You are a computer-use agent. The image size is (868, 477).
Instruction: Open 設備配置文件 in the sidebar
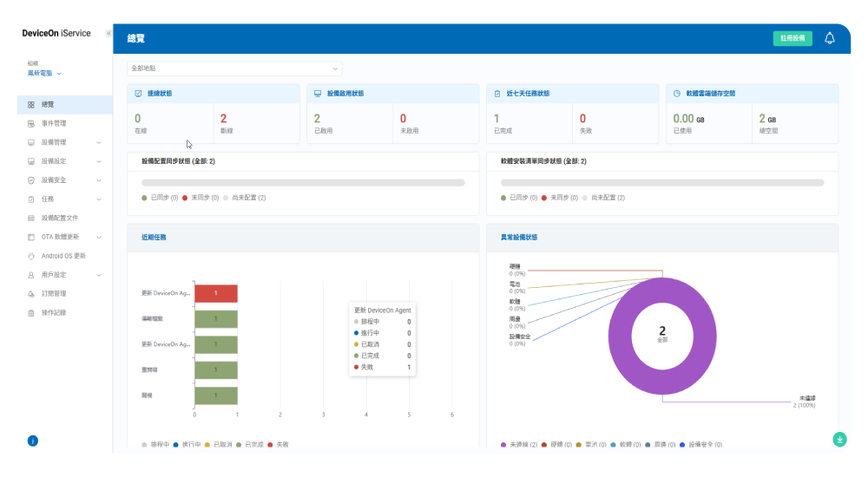pos(59,218)
